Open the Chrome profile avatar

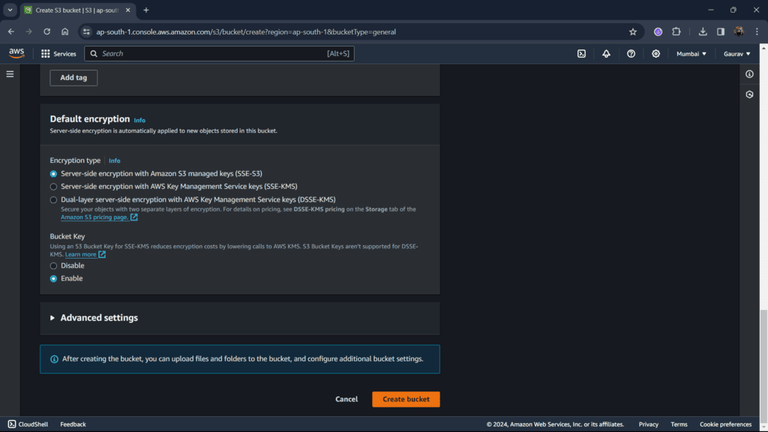point(739,32)
